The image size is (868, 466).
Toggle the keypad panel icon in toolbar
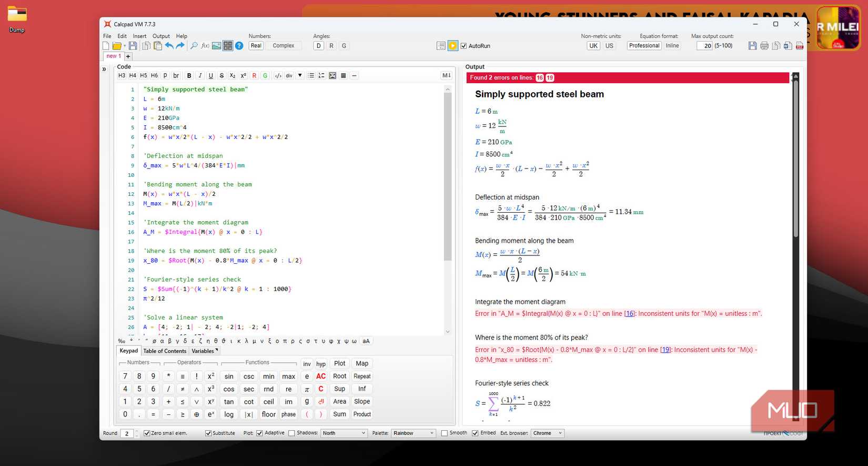[228, 46]
